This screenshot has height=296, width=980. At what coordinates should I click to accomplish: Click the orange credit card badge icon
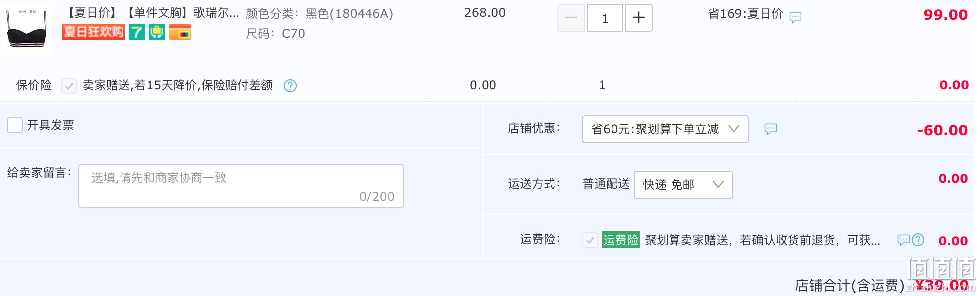180,32
